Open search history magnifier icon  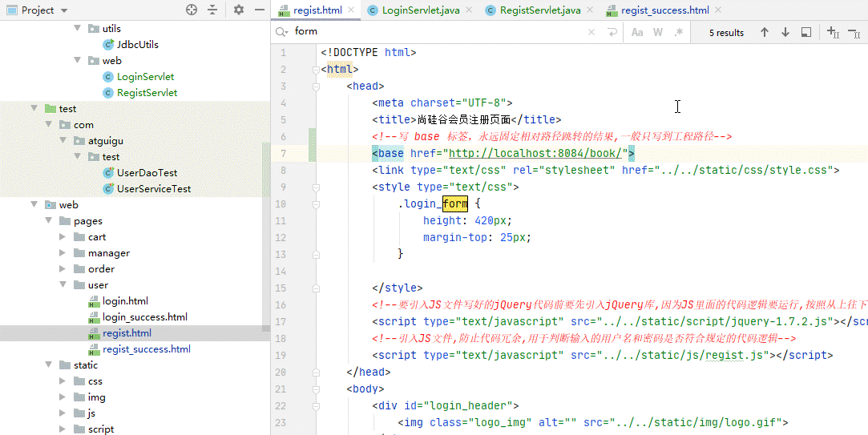[x=282, y=32]
